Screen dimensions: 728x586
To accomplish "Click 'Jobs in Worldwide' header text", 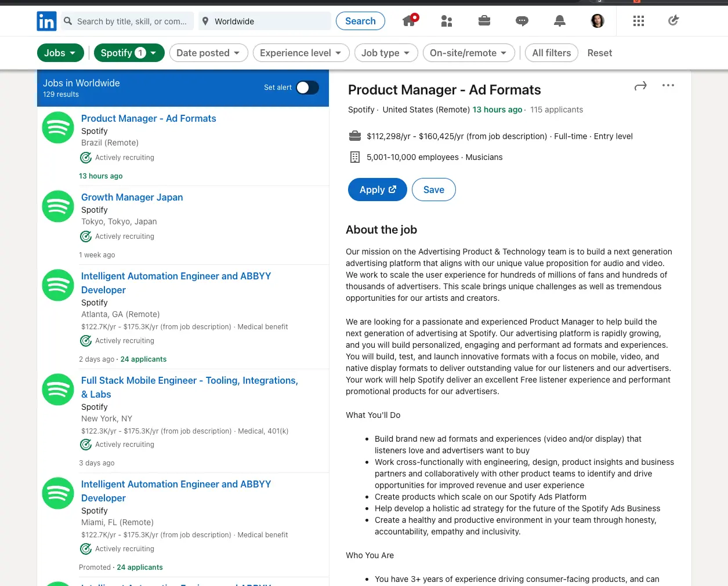I will pyautogui.click(x=81, y=83).
